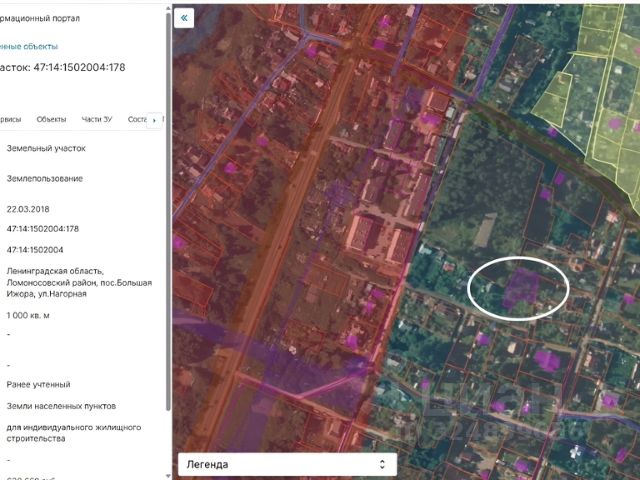640x480 pixels.
Task: Switch to the Объекты tab
Action: pos(51,119)
